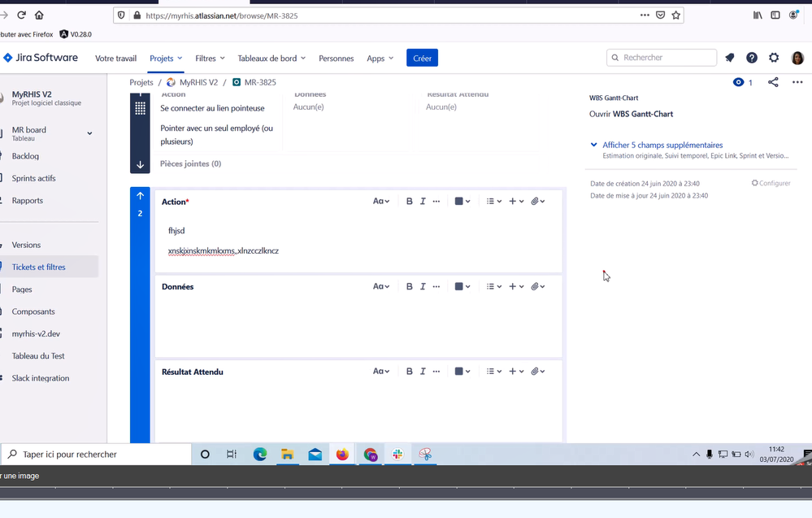Open the three-dot issue actions menu
812x518 pixels.
(x=797, y=82)
